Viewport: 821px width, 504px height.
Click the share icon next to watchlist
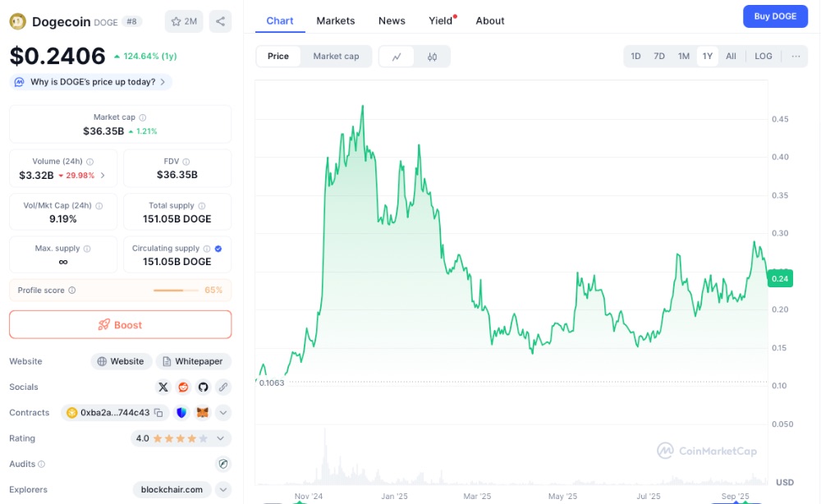[220, 21]
